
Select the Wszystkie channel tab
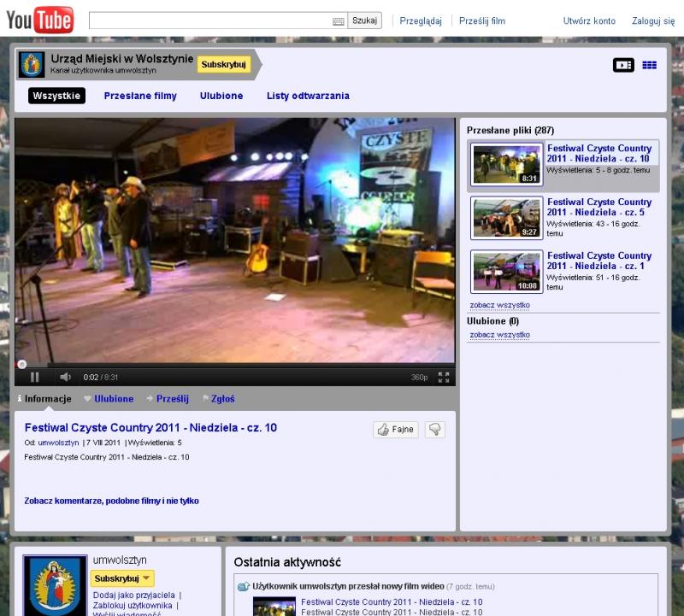click(56, 96)
